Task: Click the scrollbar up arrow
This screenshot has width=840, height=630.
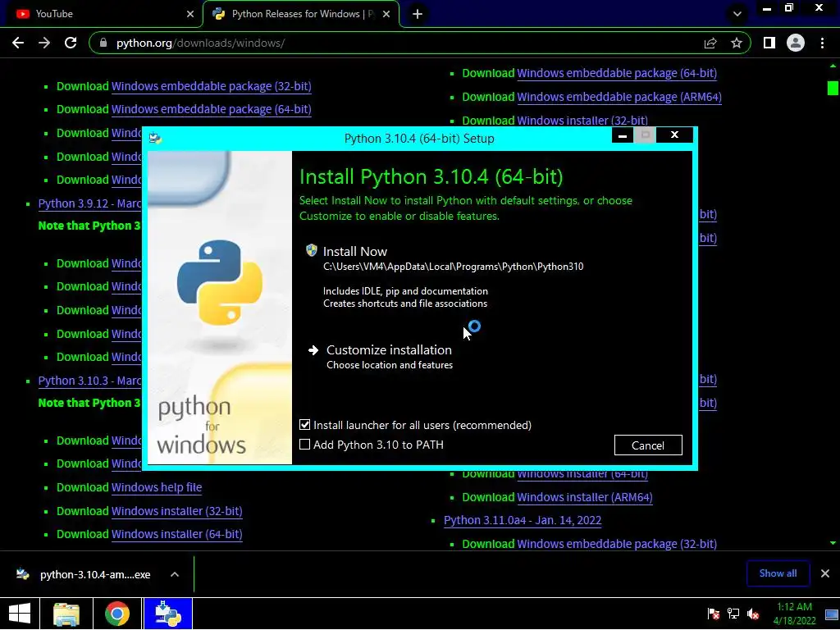Action: click(x=833, y=66)
